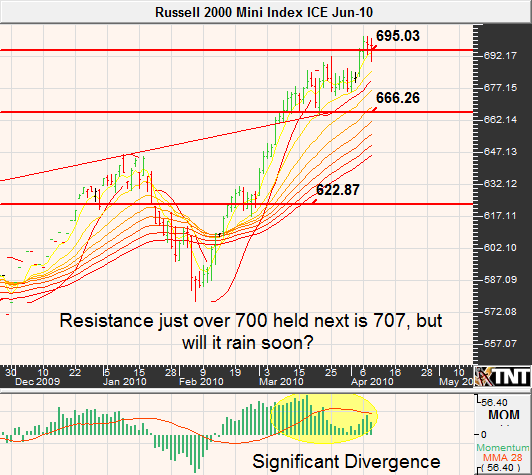Click the Significant Divergence annotation
This screenshot has width=532, height=475.
coord(346,462)
